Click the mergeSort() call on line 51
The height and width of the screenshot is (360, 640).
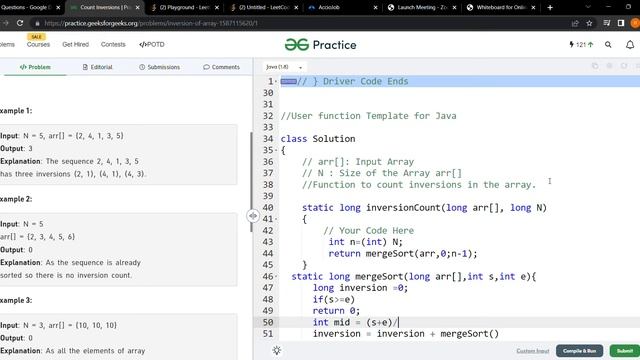pyautogui.click(x=470, y=334)
